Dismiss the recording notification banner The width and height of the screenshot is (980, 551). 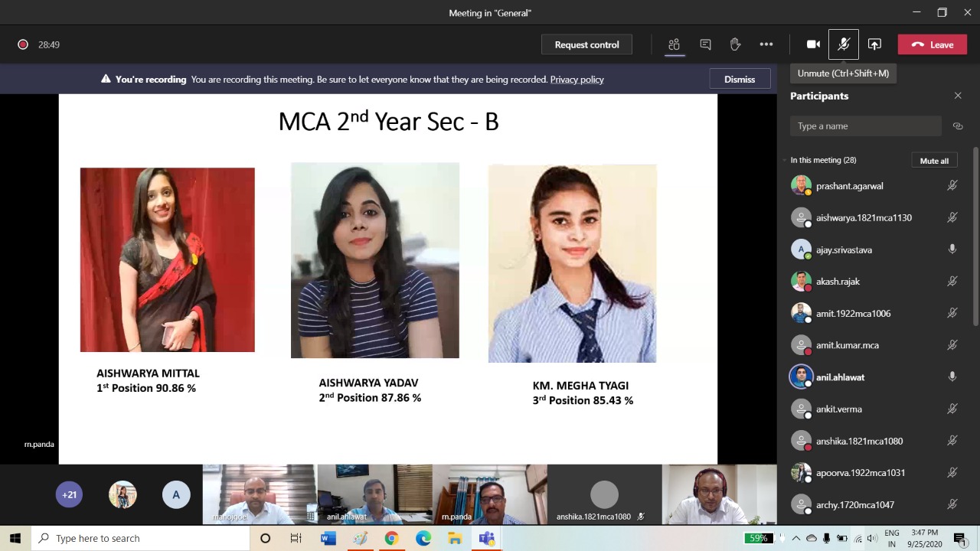(739, 80)
